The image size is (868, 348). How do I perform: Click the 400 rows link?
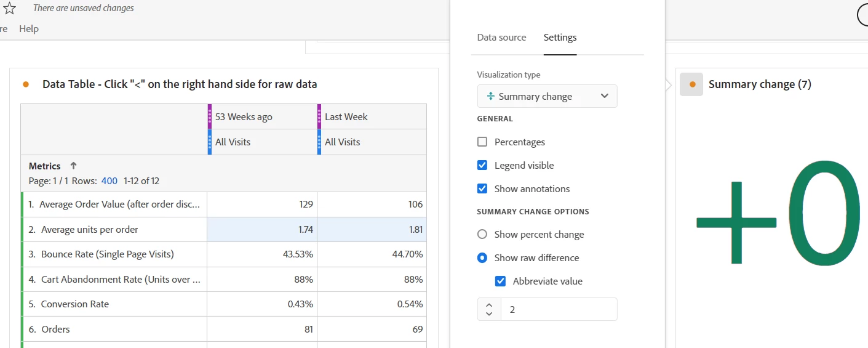[109, 181]
